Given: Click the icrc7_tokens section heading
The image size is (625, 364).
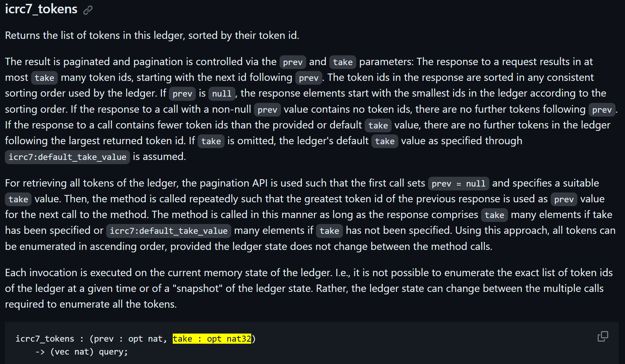Looking at the screenshot, I should coord(41,9).
